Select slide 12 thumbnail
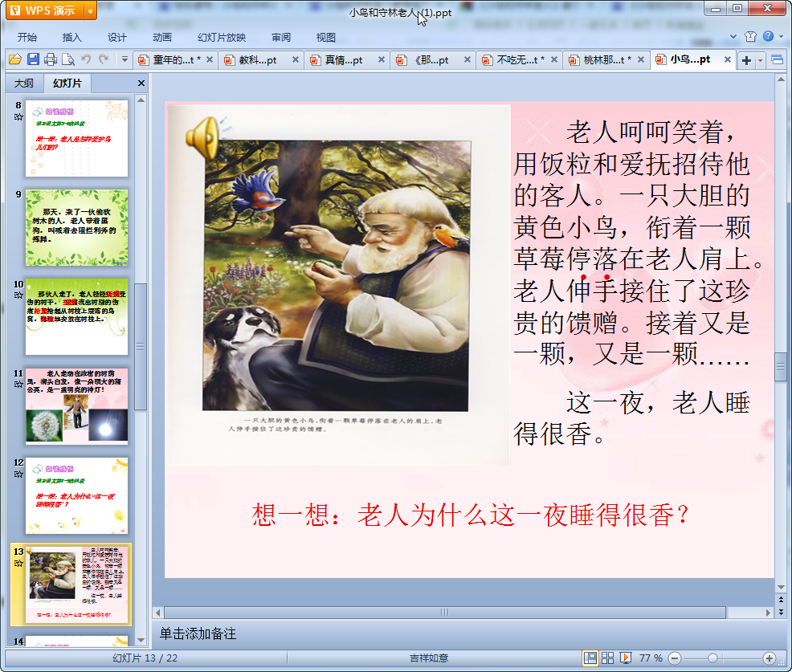 click(77, 495)
